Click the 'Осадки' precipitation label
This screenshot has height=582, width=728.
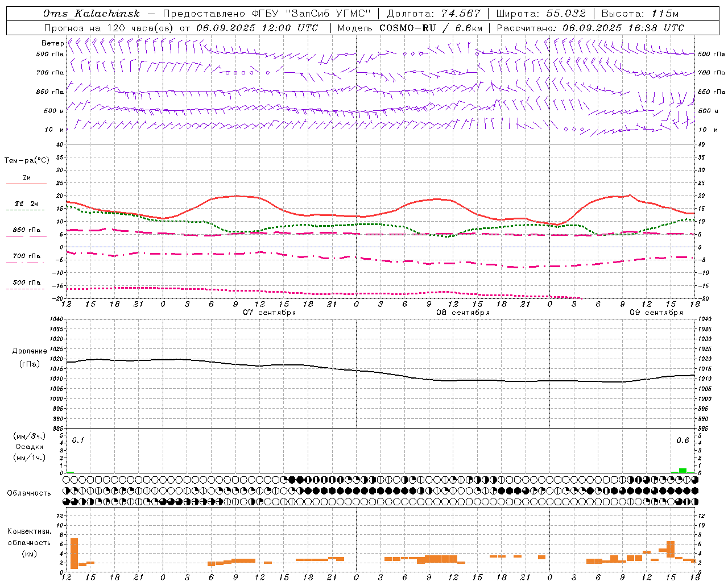[30, 447]
